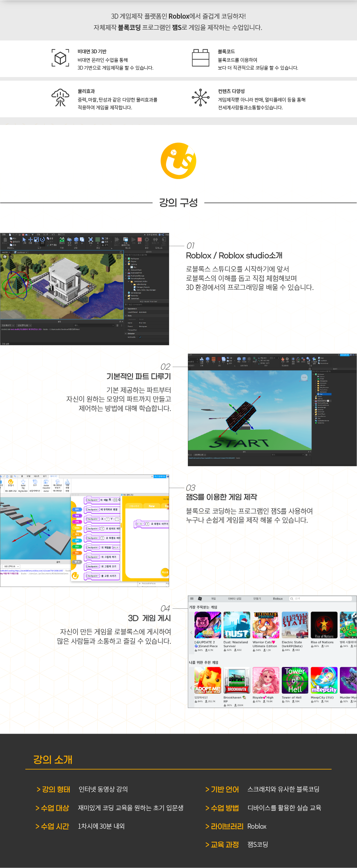Click the Electric State DarkRP(Beta) title text
This screenshot has width=357, height=868.
[292, 644]
